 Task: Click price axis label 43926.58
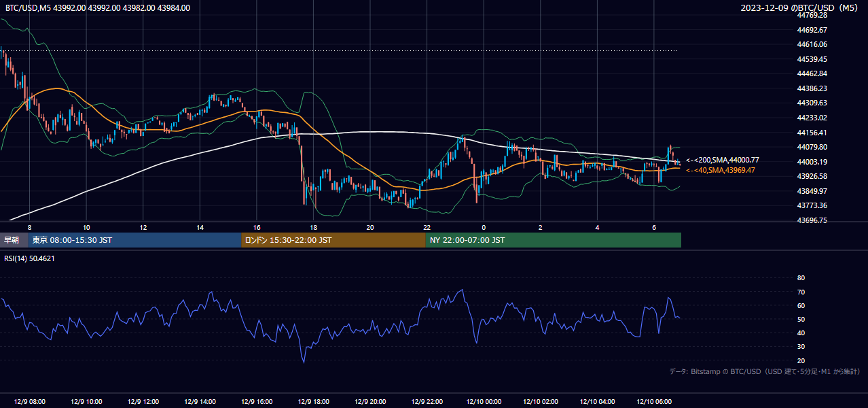point(812,176)
